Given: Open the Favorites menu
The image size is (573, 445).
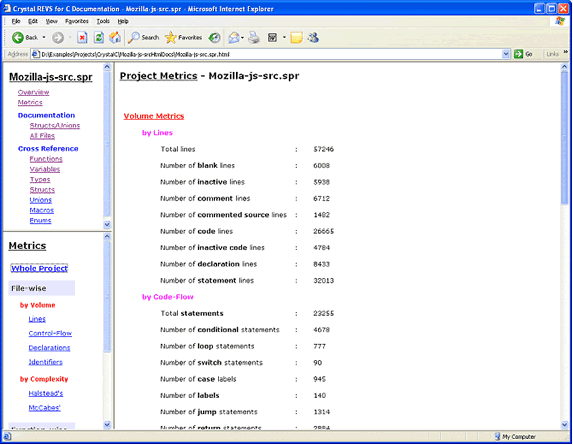Looking at the screenshot, I should point(77,21).
